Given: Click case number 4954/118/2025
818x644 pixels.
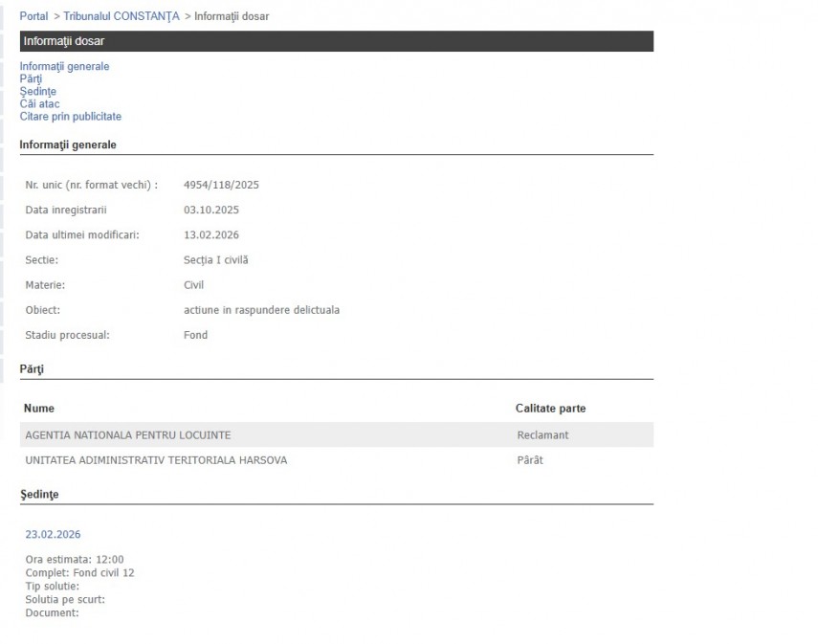Looking at the screenshot, I should [221, 185].
